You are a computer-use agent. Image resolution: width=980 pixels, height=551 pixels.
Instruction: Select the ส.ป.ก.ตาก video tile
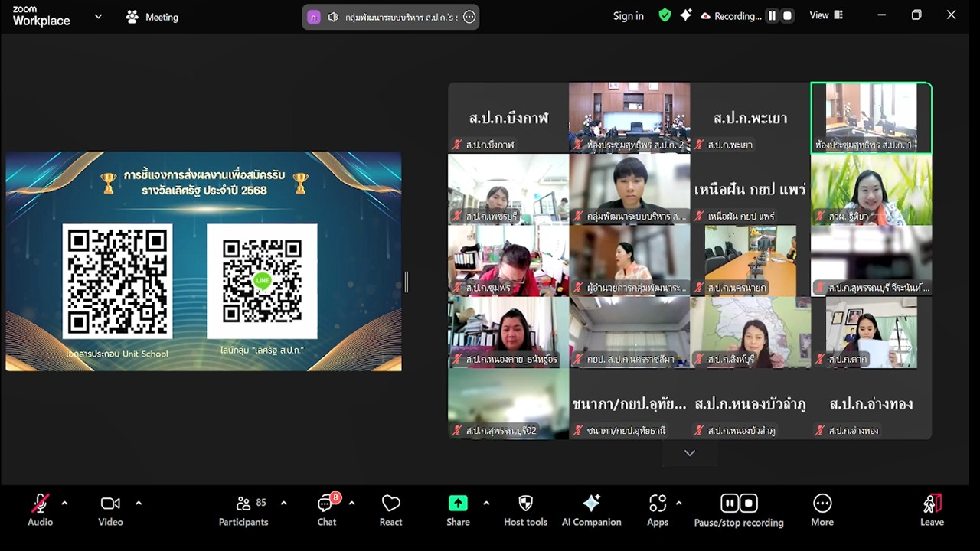coord(871,332)
